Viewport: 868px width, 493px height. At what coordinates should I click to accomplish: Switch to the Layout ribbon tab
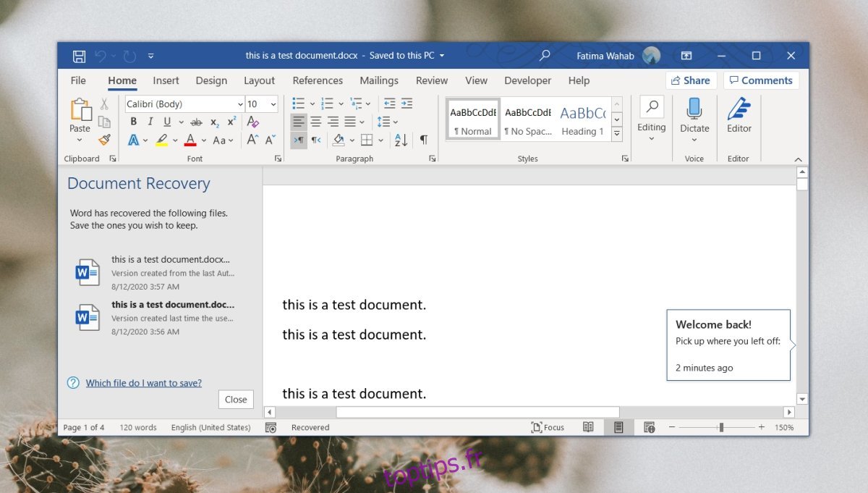click(259, 80)
